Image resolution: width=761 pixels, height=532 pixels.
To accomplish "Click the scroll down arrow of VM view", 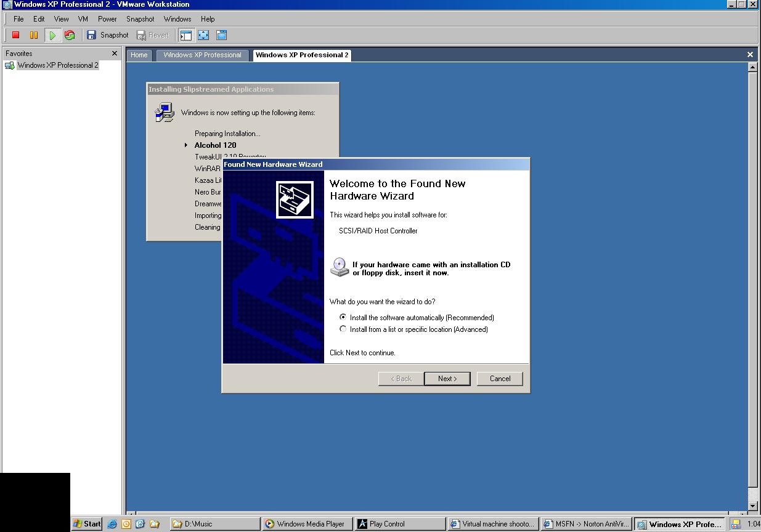I will pyautogui.click(x=752, y=506).
